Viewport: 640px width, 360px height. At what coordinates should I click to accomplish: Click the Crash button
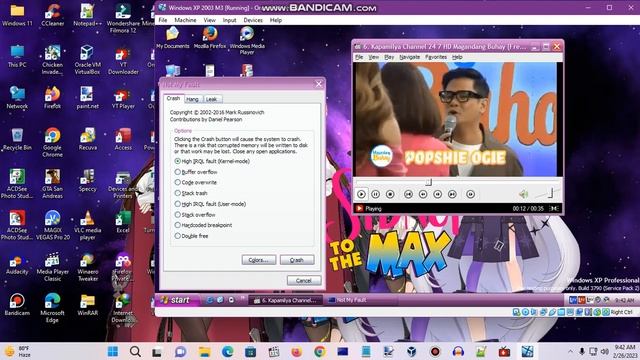[x=297, y=260]
